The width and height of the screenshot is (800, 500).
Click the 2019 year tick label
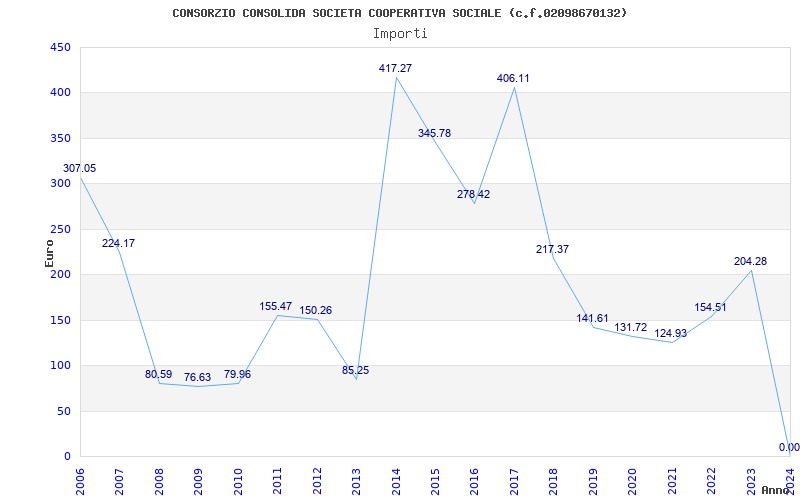[x=593, y=482]
